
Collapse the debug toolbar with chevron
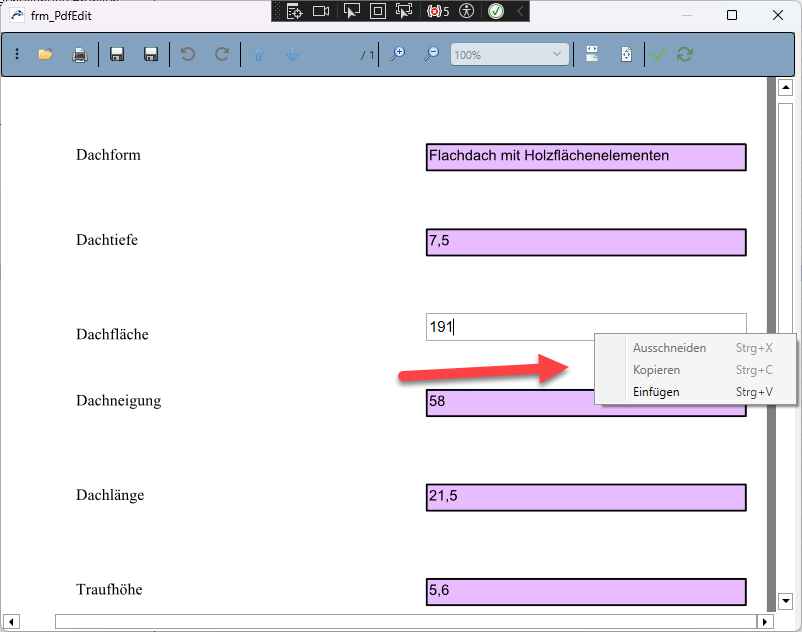(520, 11)
